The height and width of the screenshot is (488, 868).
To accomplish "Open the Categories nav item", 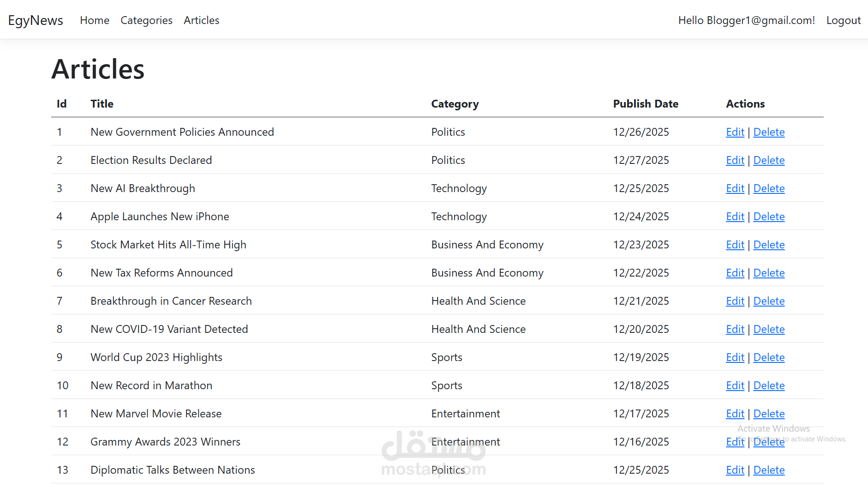I will 146,20.
